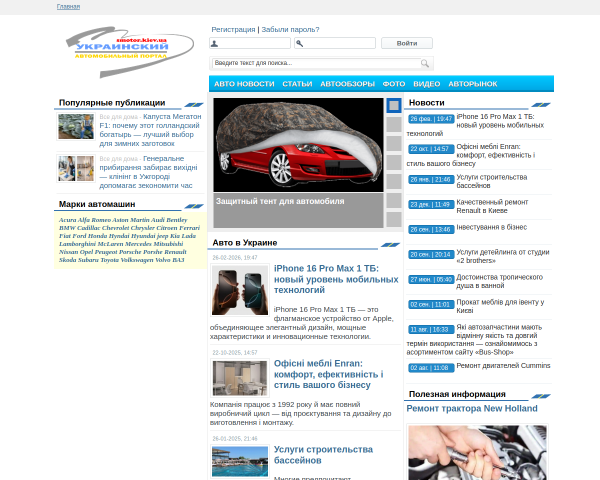600x480 pixels.
Task: Click the site logo Украинский автомобильный портал
Action: 129,52
